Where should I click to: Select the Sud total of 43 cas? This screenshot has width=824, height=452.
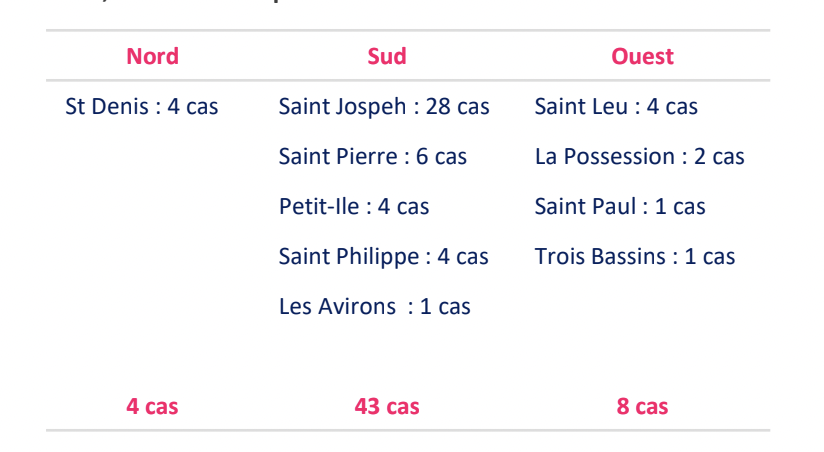click(x=387, y=406)
